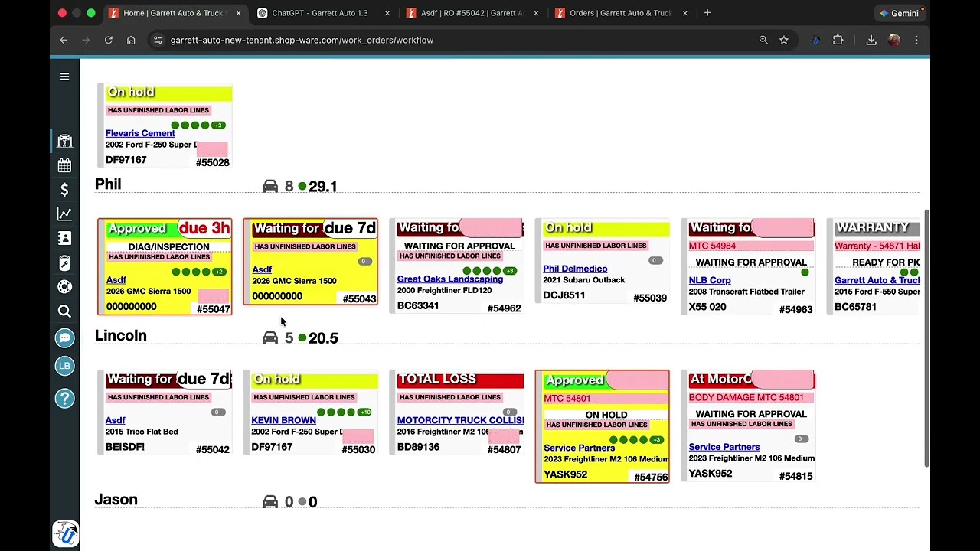Click order number #55030
Image resolution: width=980 pixels, height=551 pixels.
click(358, 450)
